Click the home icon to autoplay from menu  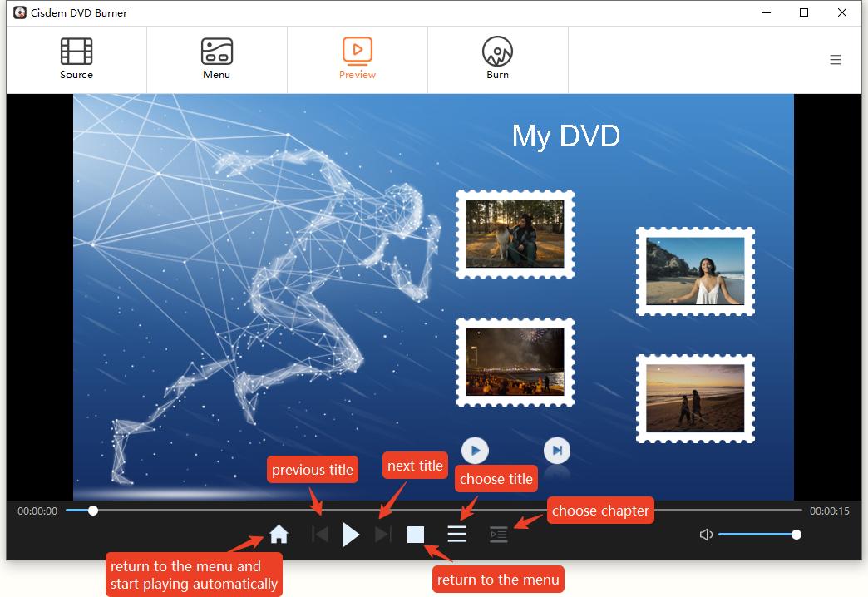(x=278, y=534)
